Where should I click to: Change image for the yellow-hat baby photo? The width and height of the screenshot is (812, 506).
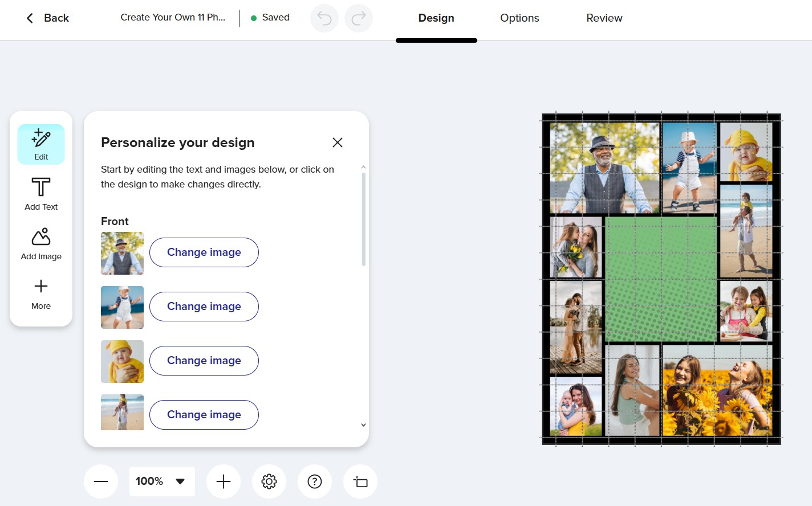click(x=204, y=361)
